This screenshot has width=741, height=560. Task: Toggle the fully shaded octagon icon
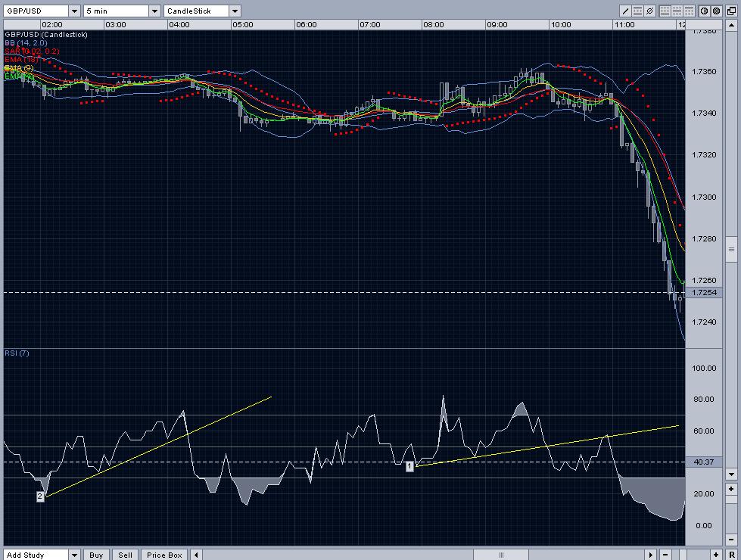pos(716,11)
